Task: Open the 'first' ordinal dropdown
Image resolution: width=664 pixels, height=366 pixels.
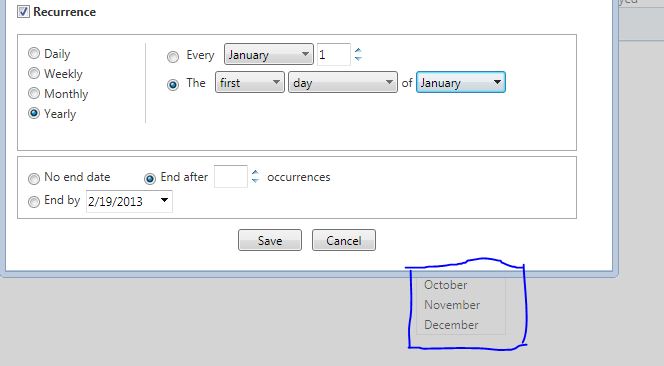Action: (250, 82)
